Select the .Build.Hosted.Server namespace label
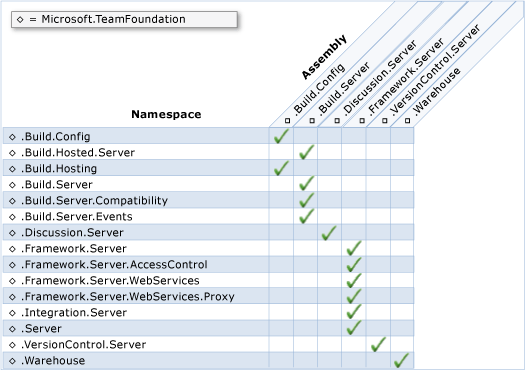The image size is (525, 371). [78, 153]
